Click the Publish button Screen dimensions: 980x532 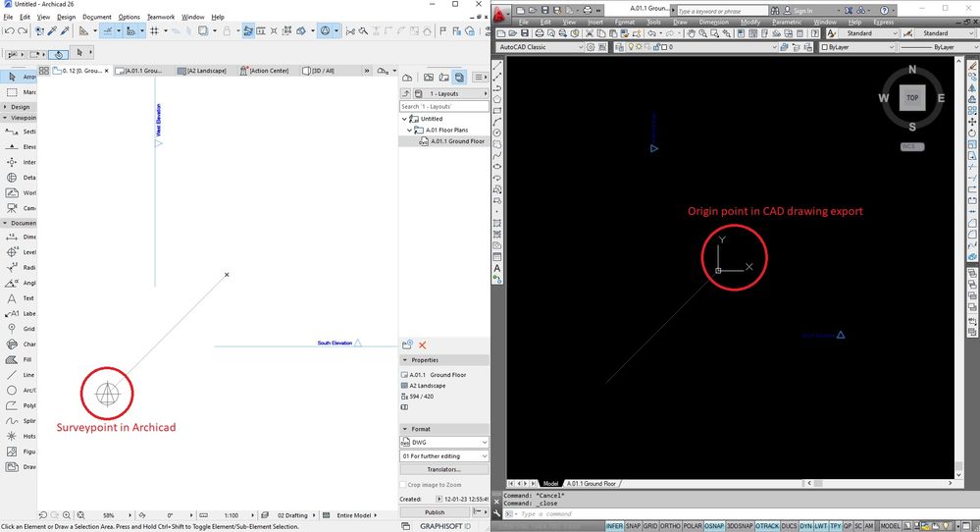coord(435,512)
